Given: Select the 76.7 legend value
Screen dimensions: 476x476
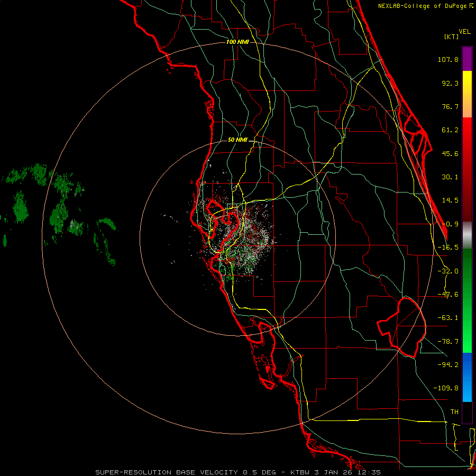Looking at the screenshot, I should [450, 106].
